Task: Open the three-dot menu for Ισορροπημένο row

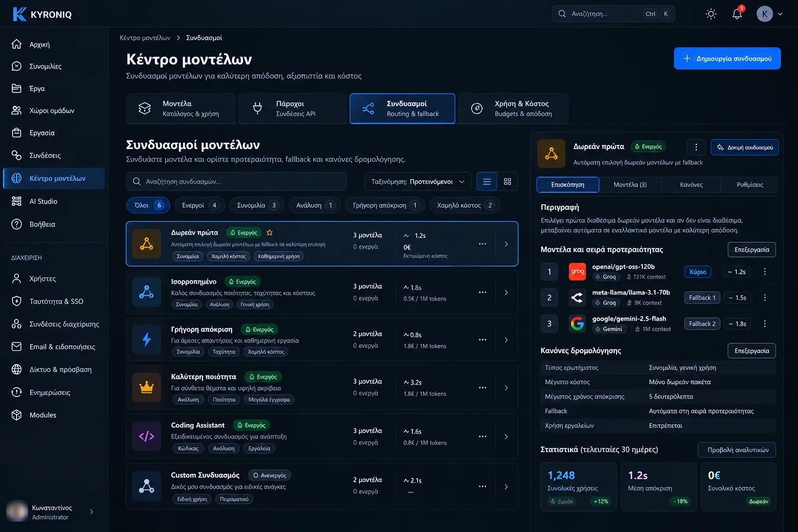Action: [483, 292]
